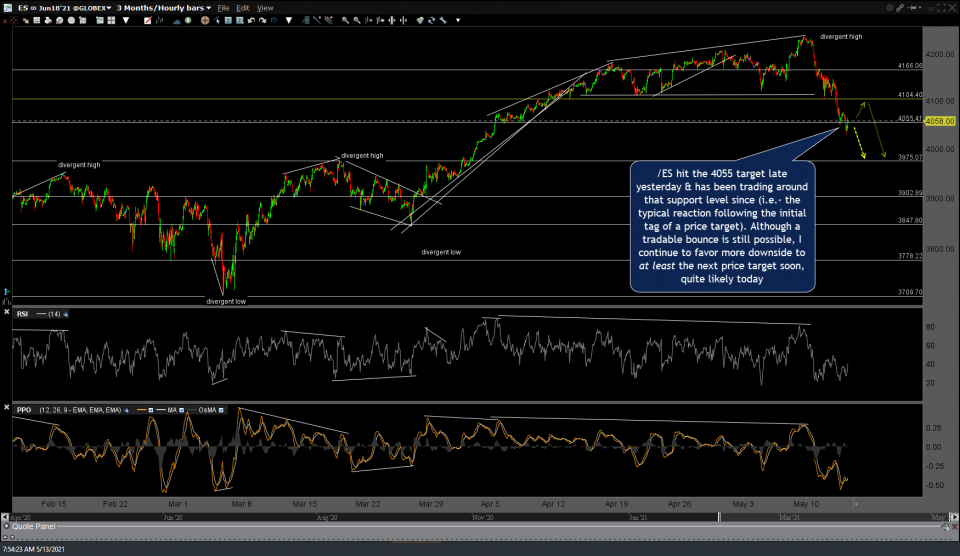This screenshot has height=556, width=960.
Task: Select the red pencil drawing tool
Action: point(148,21)
